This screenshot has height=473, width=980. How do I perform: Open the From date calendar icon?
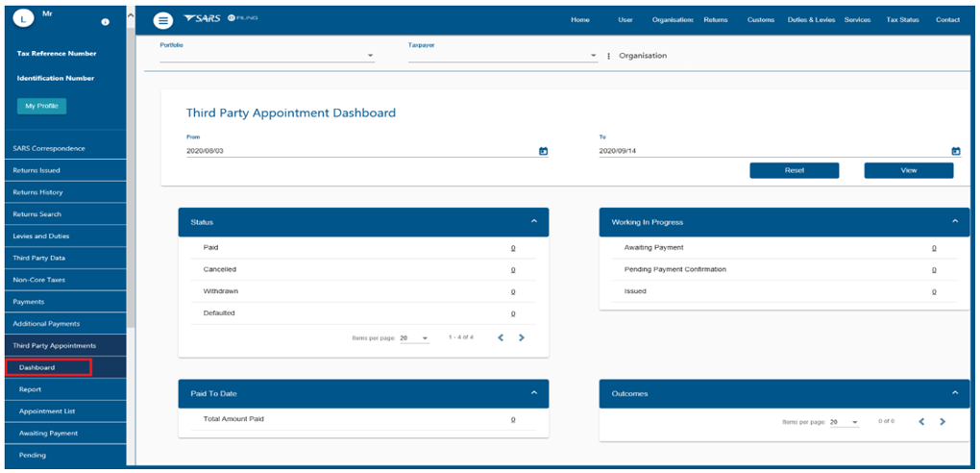click(543, 151)
